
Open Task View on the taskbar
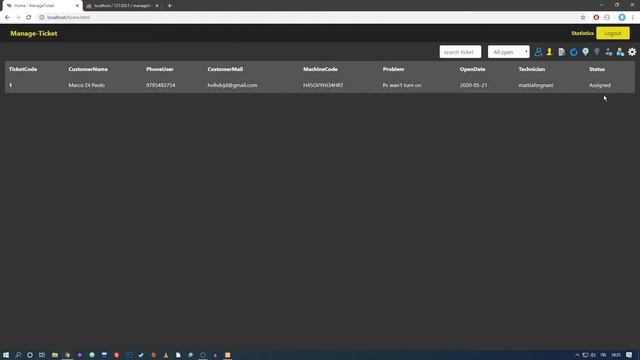pyautogui.click(x=42, y=355)
